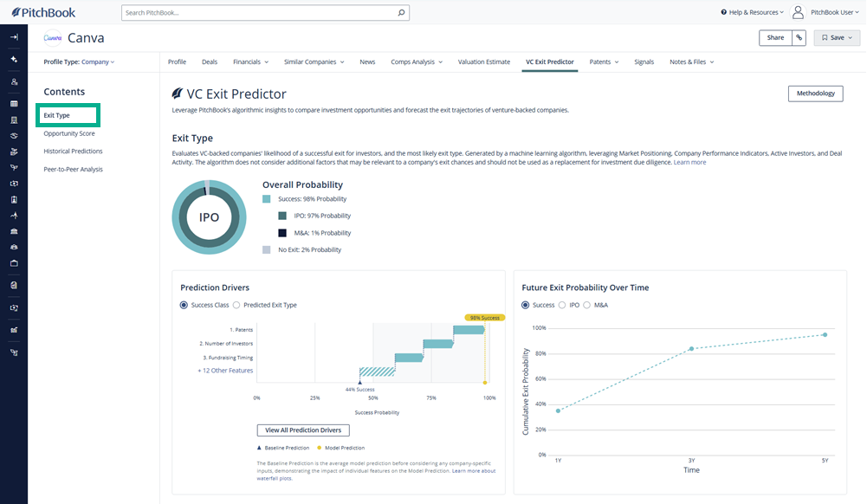
Task: Expand the Similar Companies dropdown
Action: 314,61
